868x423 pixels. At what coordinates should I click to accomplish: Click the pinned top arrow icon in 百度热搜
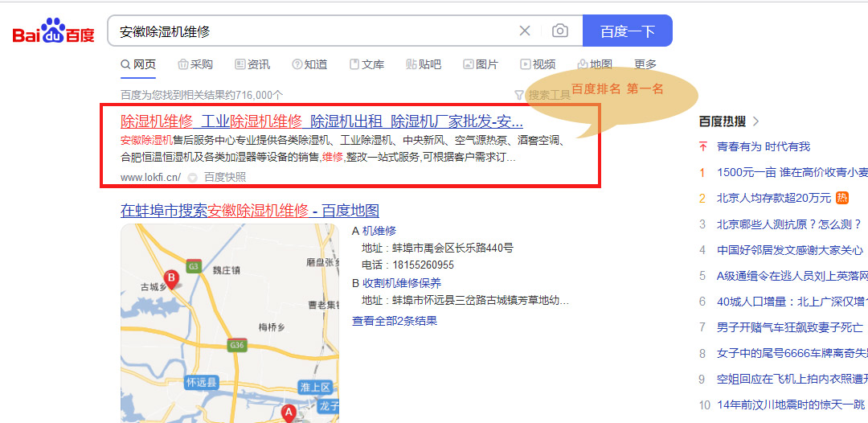[x=703, y=146]
